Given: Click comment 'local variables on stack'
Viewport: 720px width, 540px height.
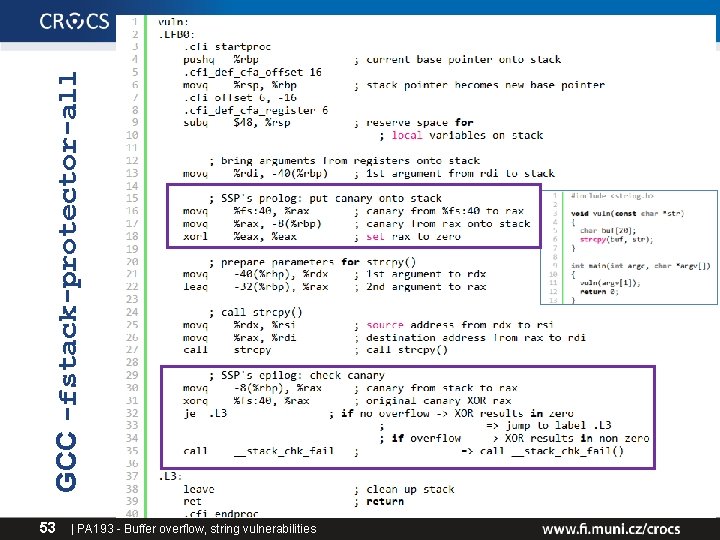Looking at the screenshot, I should (467, 135).
